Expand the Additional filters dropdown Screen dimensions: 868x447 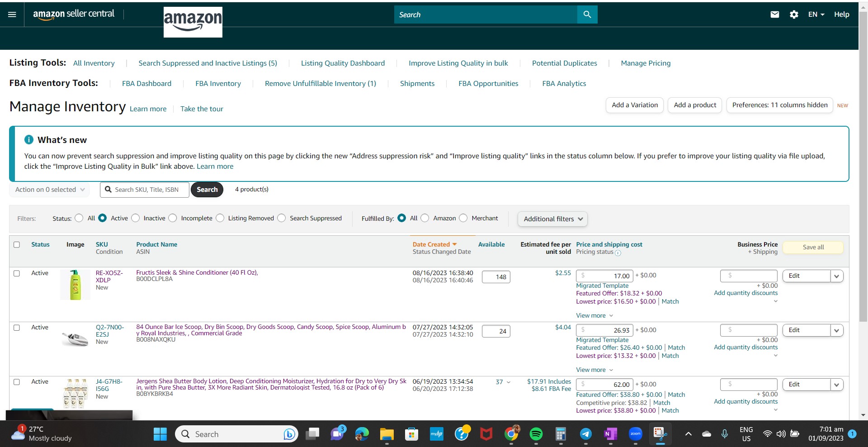click(x=552, y=219)
